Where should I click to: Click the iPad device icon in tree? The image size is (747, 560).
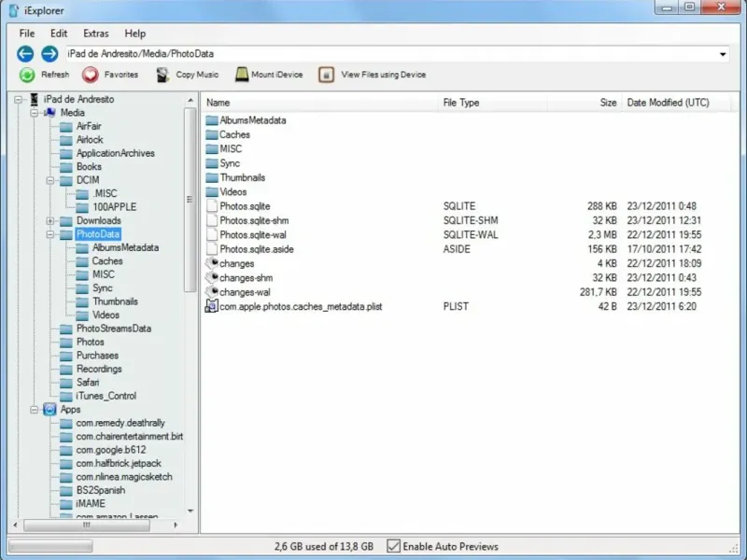[x=35, y=99]
